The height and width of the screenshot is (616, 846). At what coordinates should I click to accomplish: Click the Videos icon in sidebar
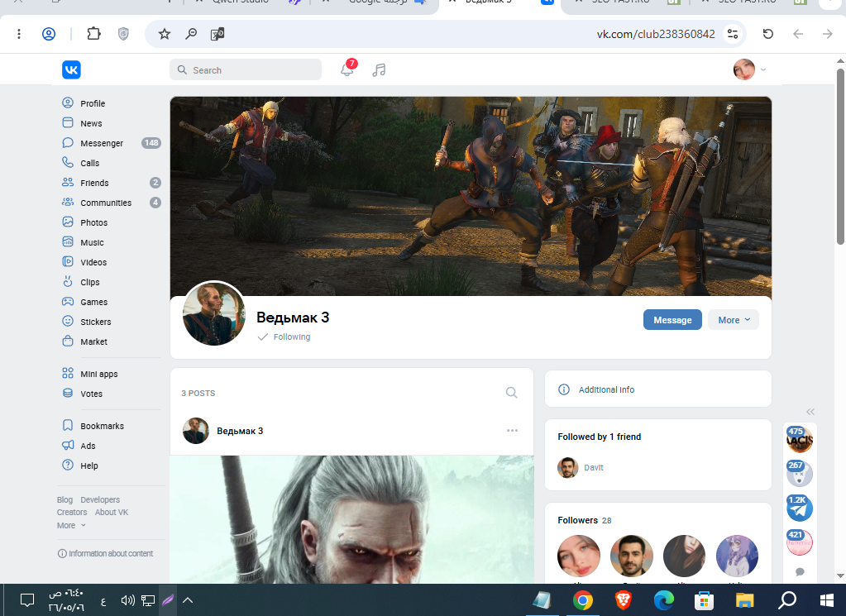[68, 261]
